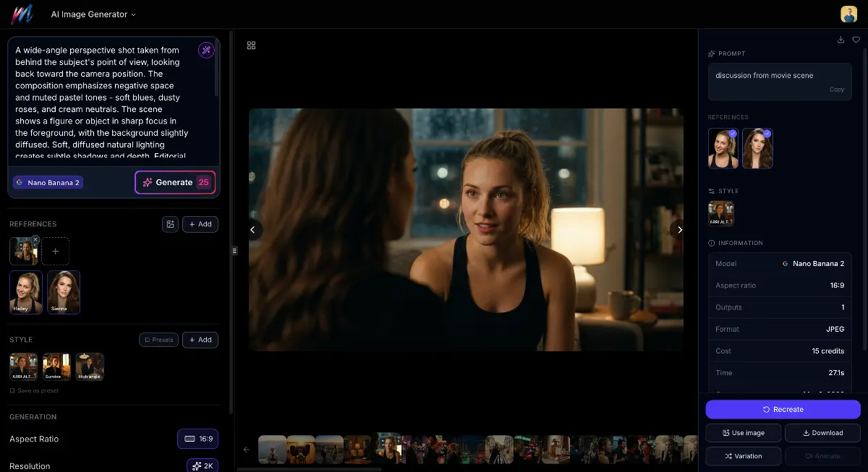This screenshot has width=868, height=472.
Task: Click the Generate button
Action: point(175,183)
